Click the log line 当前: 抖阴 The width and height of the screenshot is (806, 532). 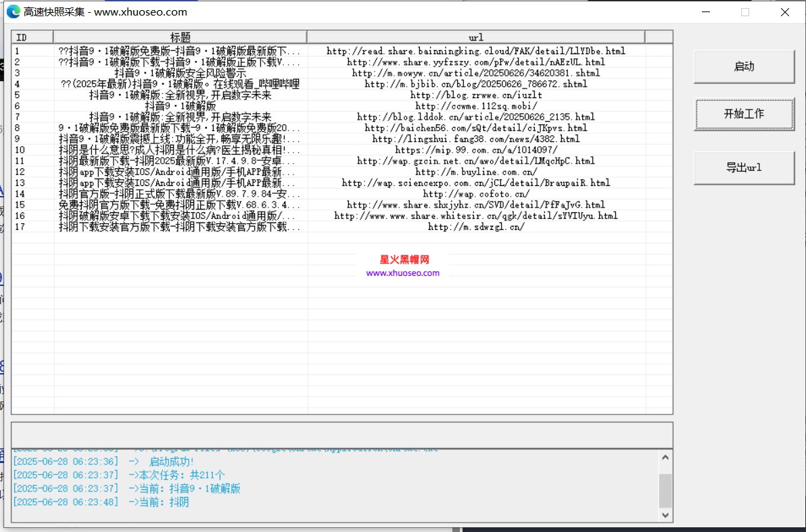(x=101, y=502)
